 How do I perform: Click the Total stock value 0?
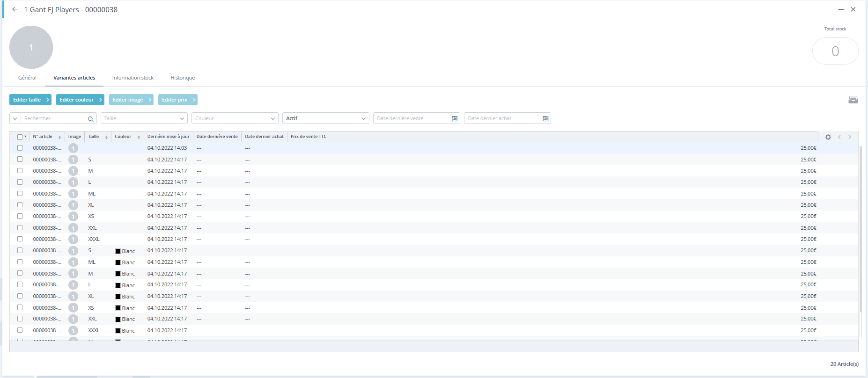[x=835, y=51]
